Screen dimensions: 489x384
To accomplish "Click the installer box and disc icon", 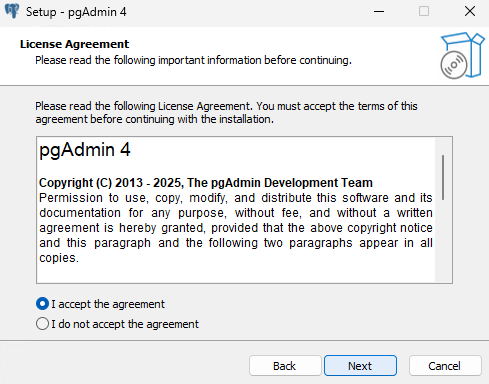I will pos(462,56).
